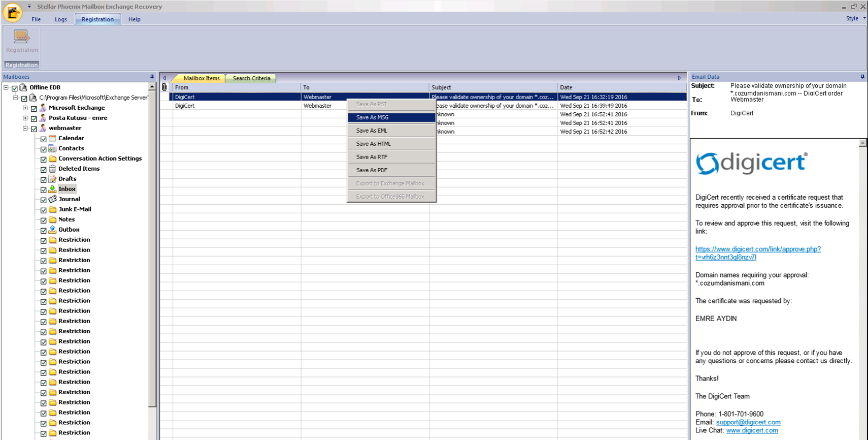This screenshot has height=440, width=868.
Task: Toggle the Posta Kutusu - emre checkbox
Action: tap(34, 118)
